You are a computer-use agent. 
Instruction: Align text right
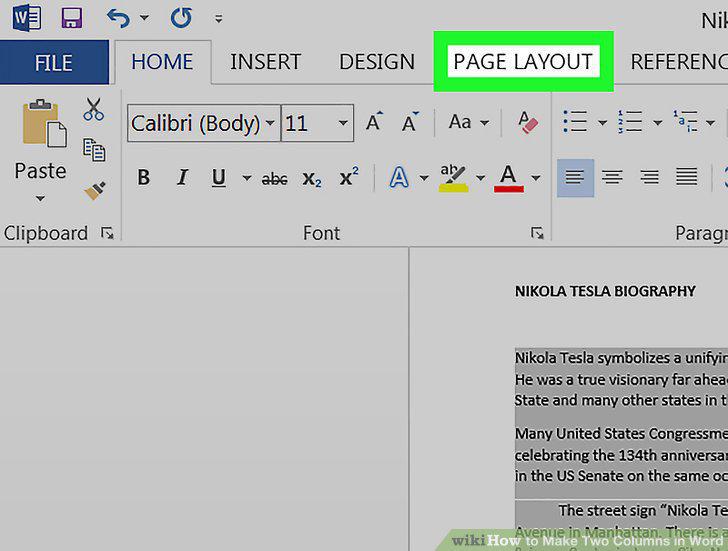click(650, 177)
